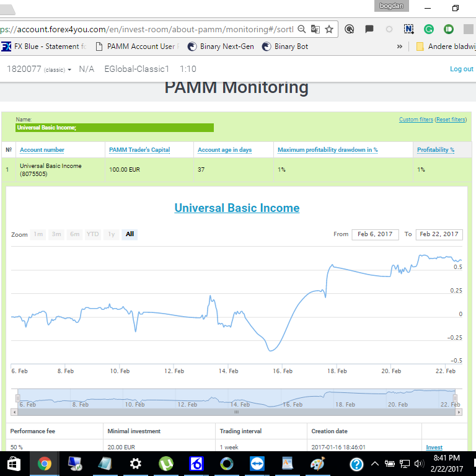Click the 100.00 EUR capital cell
This screenshot has height=476, width=476.
tap(149, 170)
